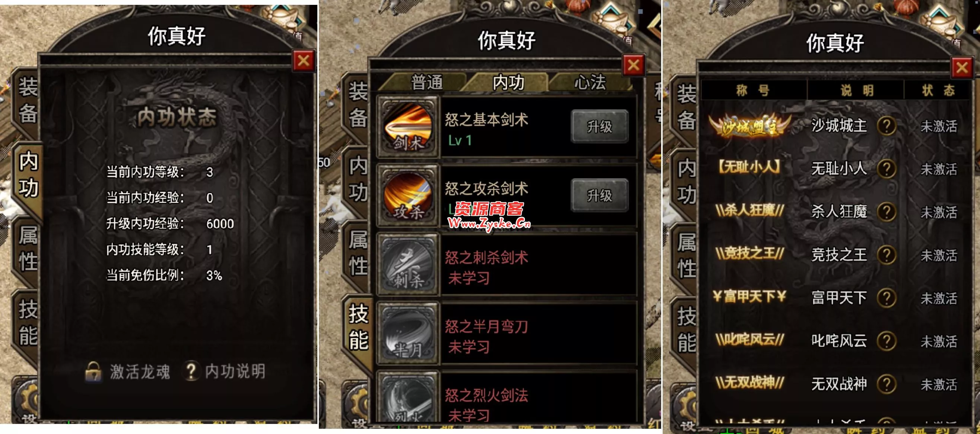
Task: Open the question mark beside 杀人狂魔
Action: pyautogui.click(x=887, y=212)
